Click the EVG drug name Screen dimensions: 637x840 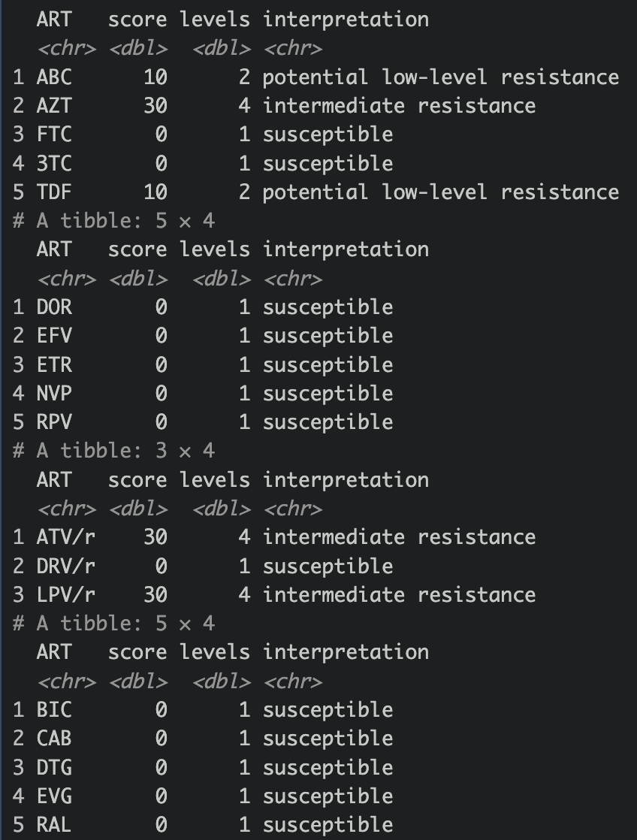[x=54, y=796]
